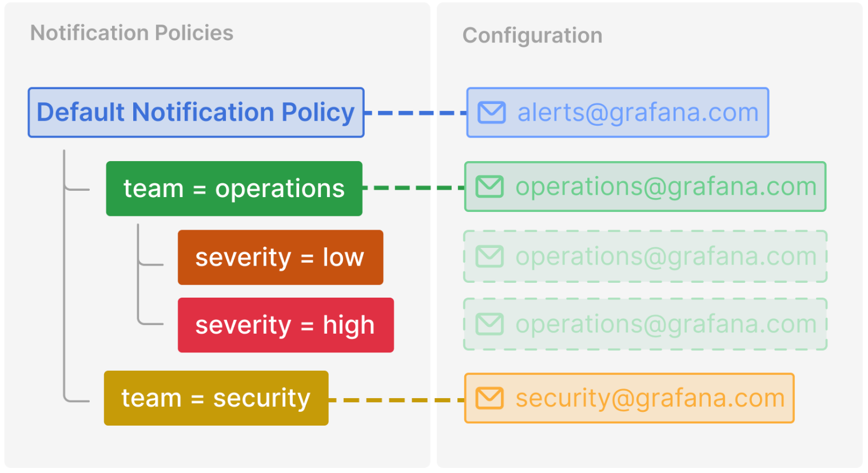Viewport: 868px width, 473px height.
Task: Click the inherited operations@grafana.com text beside severity = high
Action: pos(666,324)
